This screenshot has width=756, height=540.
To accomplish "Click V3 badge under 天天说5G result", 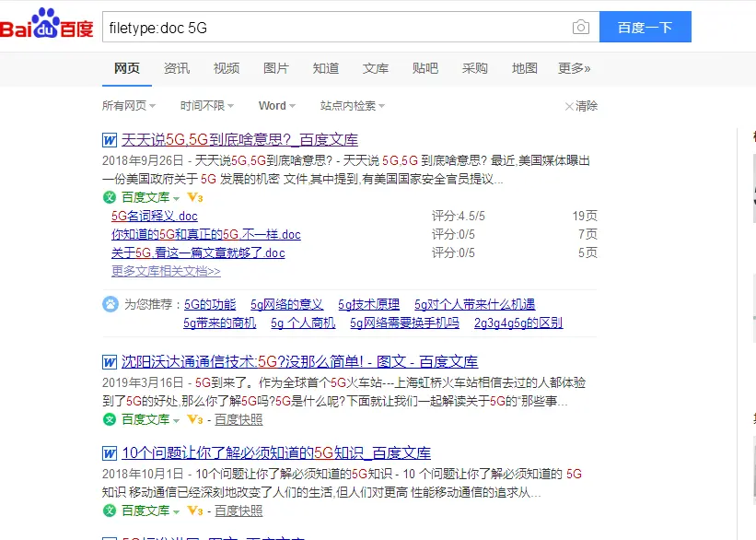I will click(195, 197).
